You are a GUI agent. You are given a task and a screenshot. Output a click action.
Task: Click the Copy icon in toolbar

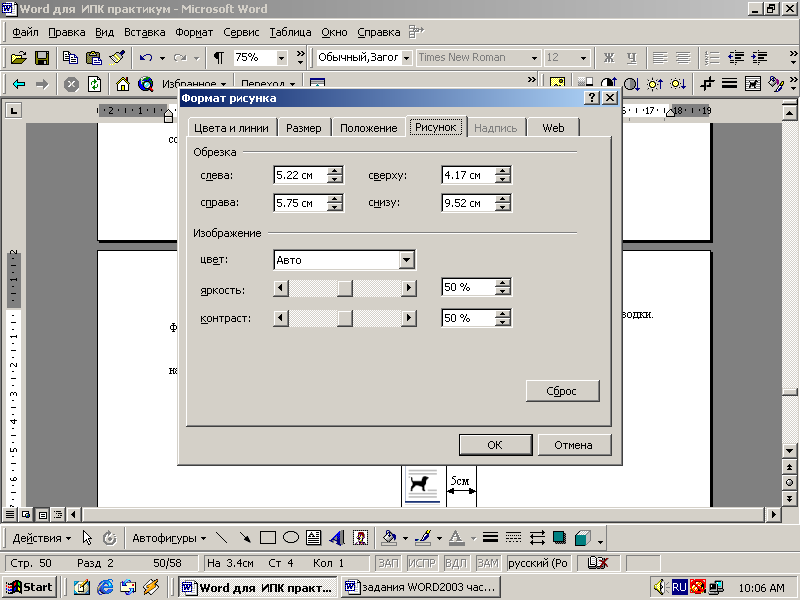pos(70,58)
